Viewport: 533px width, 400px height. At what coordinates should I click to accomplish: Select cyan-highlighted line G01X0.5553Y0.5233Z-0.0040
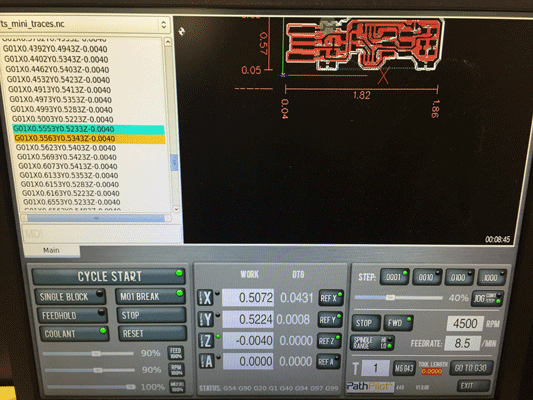(88, 129)
